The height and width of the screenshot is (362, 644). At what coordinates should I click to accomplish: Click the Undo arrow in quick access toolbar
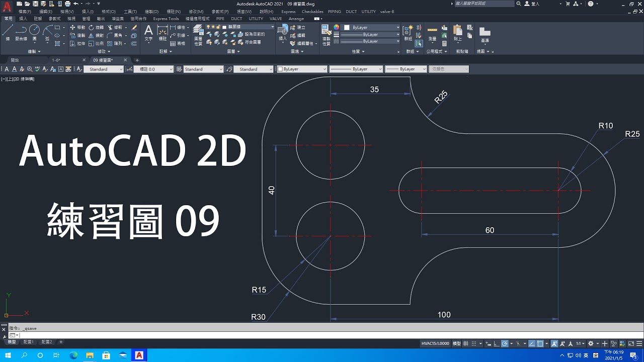pyautogui.click(x=75, y=4)
